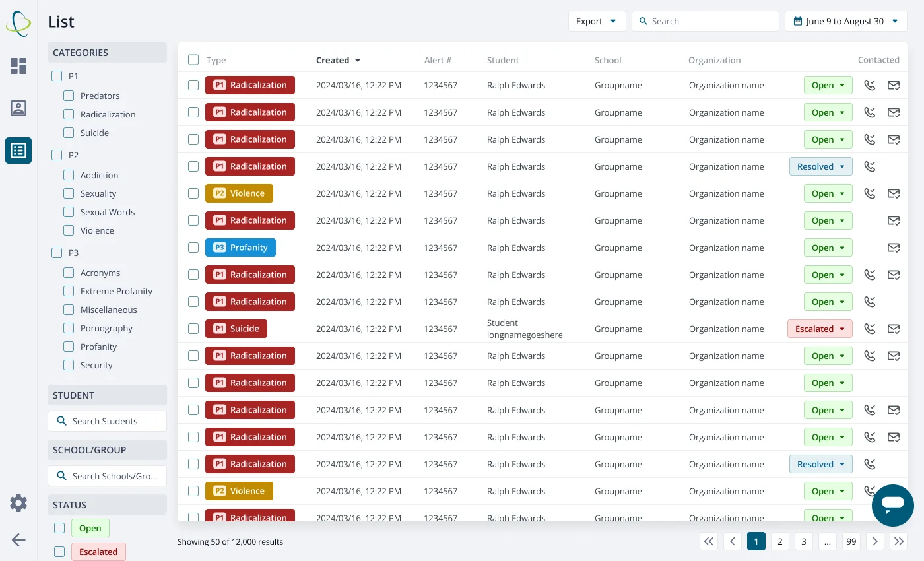Focus the top Search field
924x561 pixels.
coord(706,21)
